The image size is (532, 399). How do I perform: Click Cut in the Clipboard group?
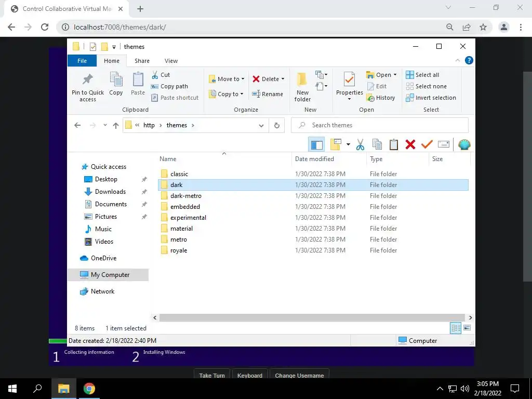(161, 75)
